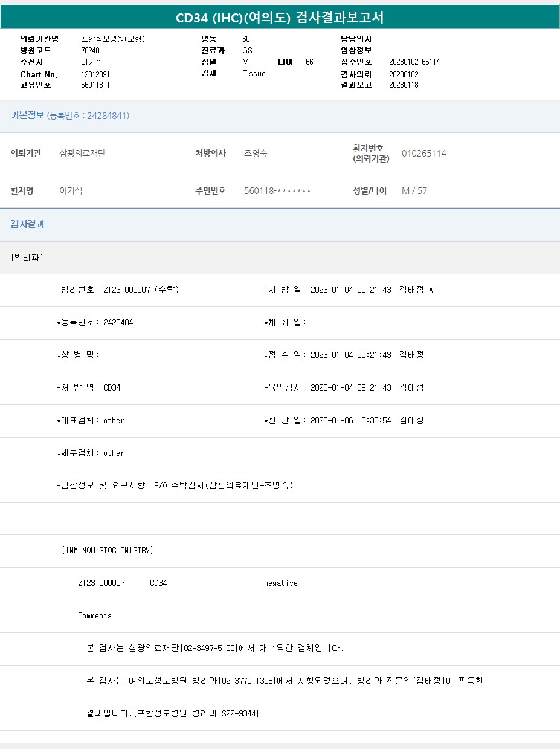Image resolution: width=560 pixels, height=749 pixels.
Task: Select the CD34 negative result value
Action: (280, 583)
